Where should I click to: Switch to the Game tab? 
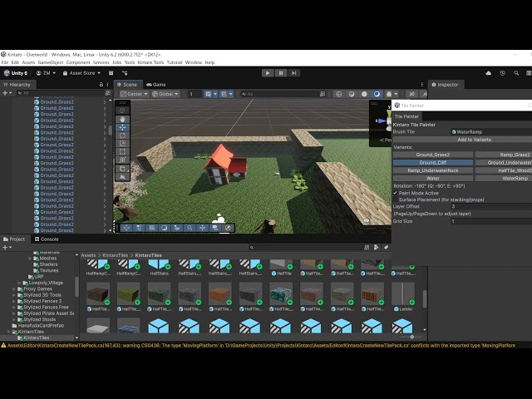(x=155, y=85)
